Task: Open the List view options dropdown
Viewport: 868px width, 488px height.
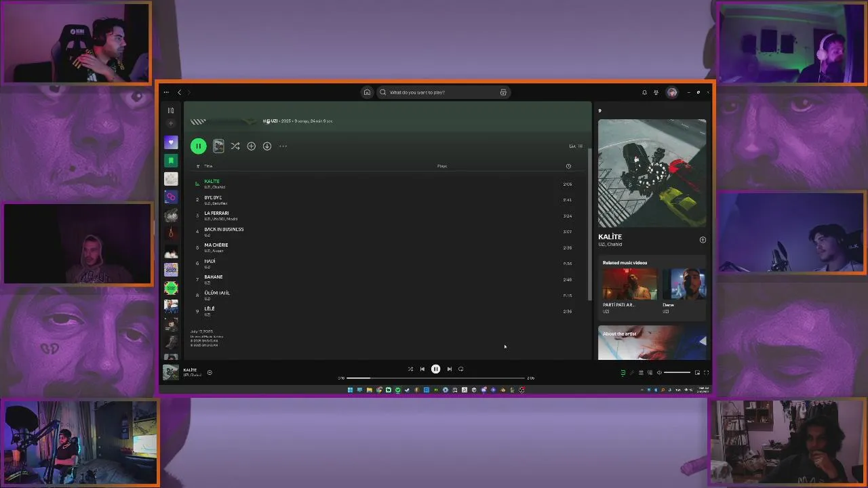Action: (576, 146)
